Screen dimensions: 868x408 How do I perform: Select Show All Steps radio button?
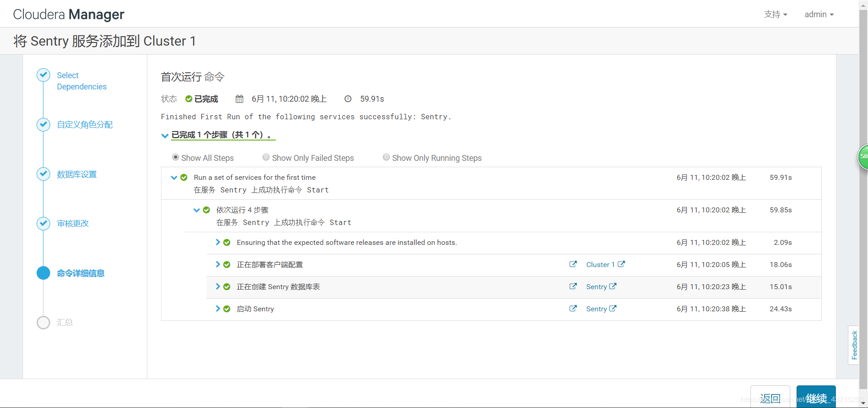click(175, 157)
